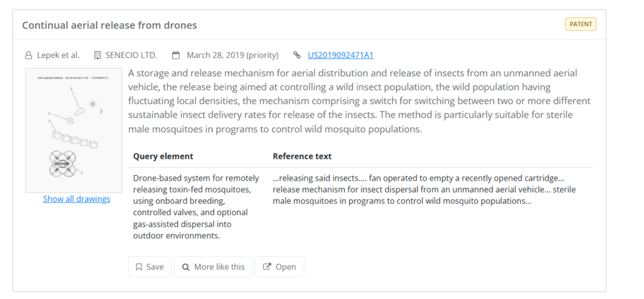The height and width of the screenshot is (299, 644).
Task: Click the person icon beside Lepek et al.
Action: point(28,55)
